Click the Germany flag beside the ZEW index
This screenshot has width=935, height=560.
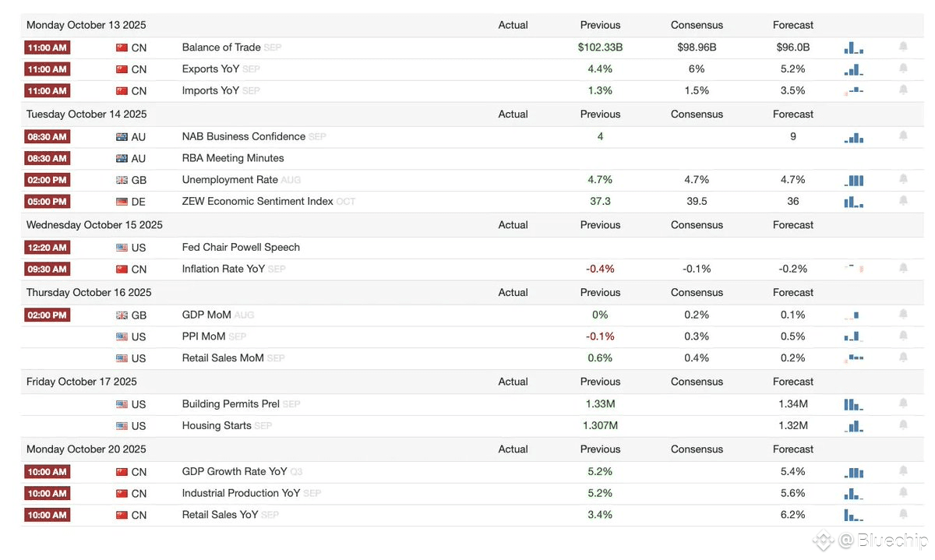tap(122, 202)
